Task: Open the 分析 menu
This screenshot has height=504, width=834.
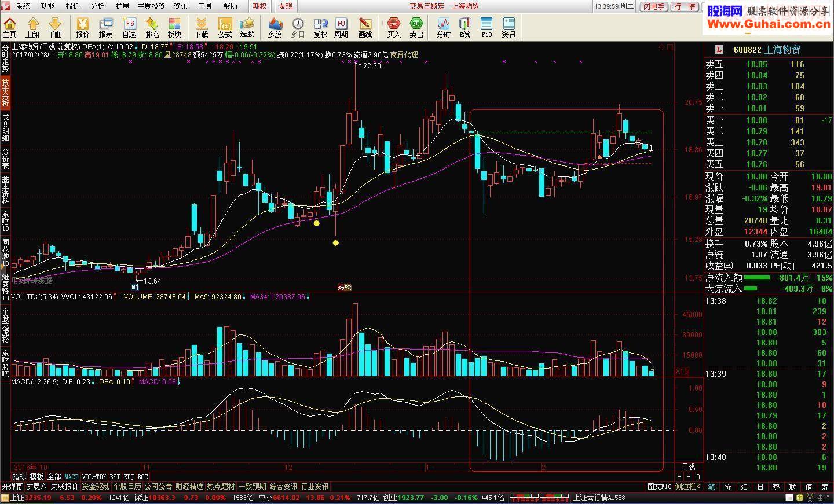Action: (97, 6)
